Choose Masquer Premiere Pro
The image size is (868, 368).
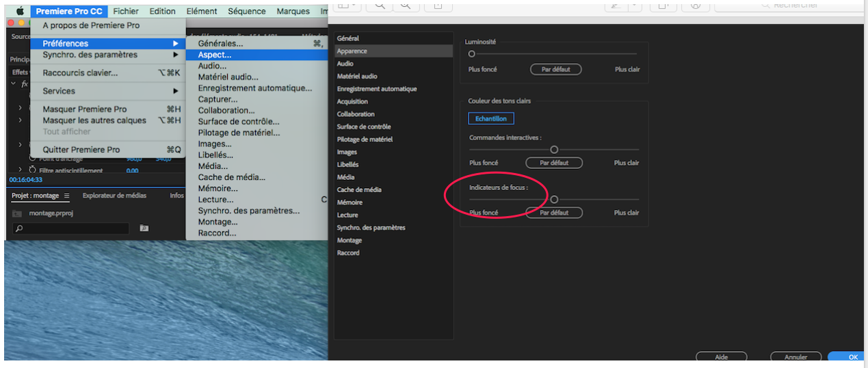pyautogui.click(x=107, y=109)
